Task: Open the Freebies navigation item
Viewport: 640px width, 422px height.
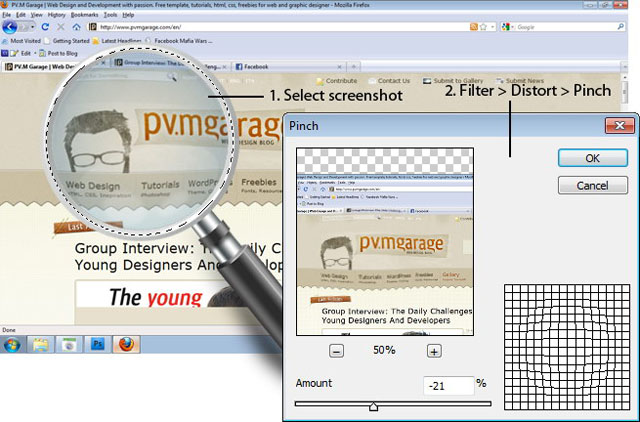Action: coord(259,184)
